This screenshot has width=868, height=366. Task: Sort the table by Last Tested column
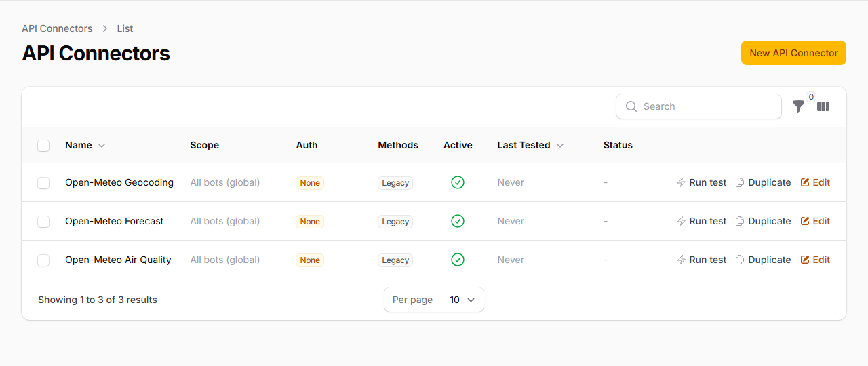pos(531,145)
